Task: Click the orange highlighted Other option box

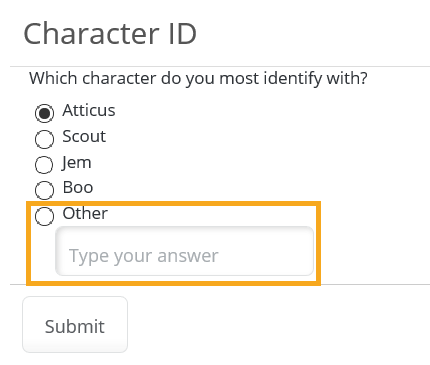Action: (173, 243)
